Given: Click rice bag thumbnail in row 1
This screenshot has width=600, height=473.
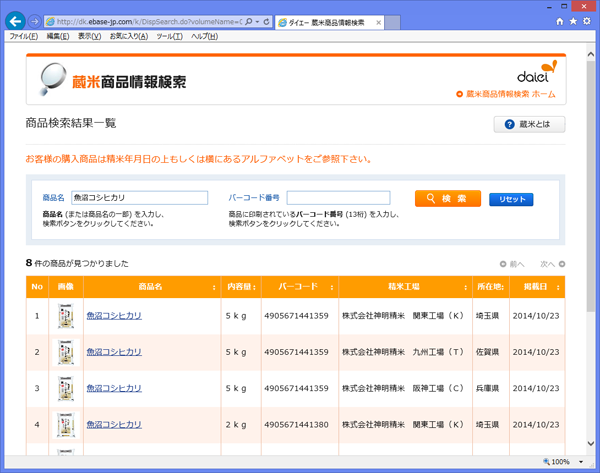Looking at the screenshot, I should click(66, 316).
